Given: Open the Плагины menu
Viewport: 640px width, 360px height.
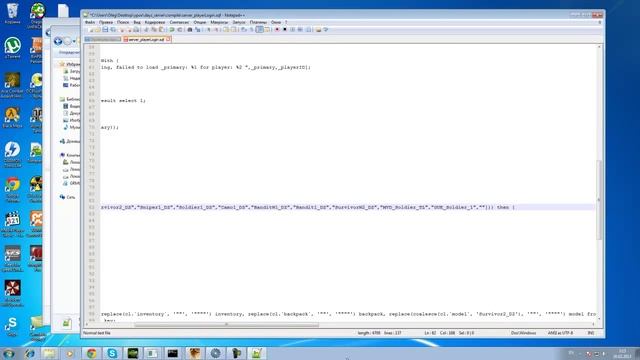Looking at the screenshot, I should [258, 22].
